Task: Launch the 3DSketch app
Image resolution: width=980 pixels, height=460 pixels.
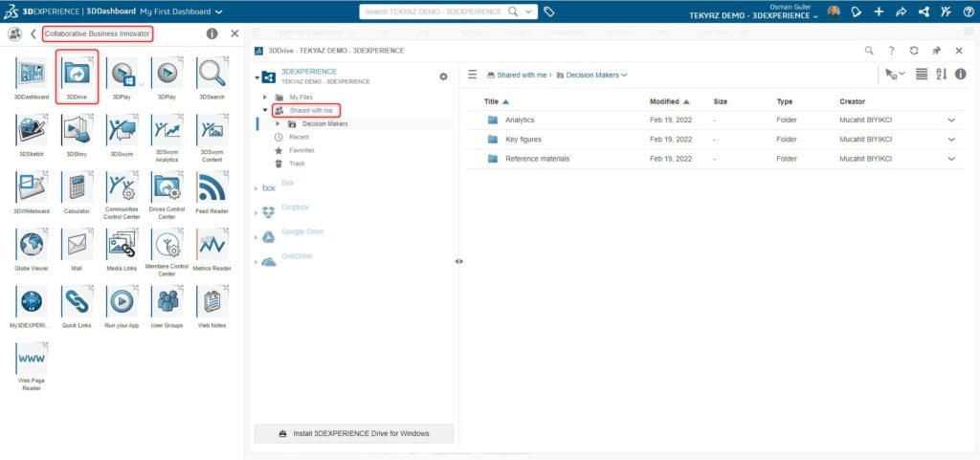Action: [32, 130]
